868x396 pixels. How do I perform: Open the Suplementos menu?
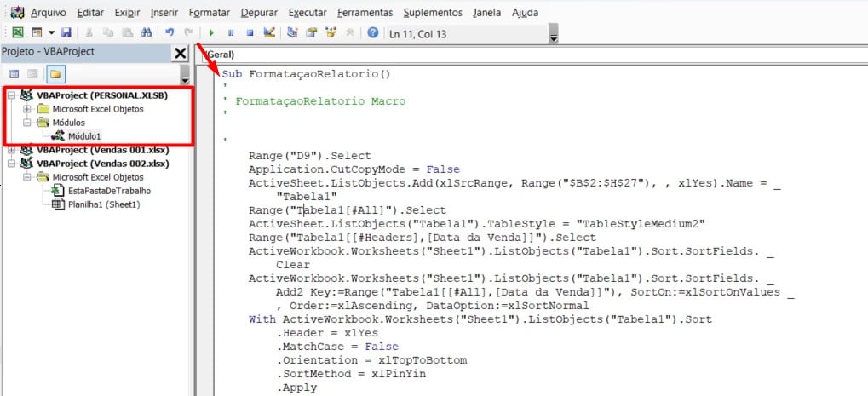click(433, 13)
